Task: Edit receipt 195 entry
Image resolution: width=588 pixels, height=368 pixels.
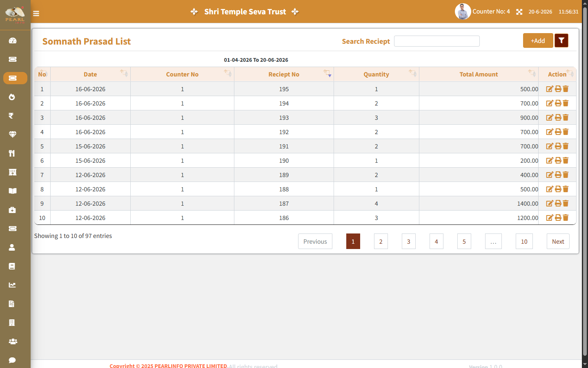Action: (x=550, y=89)
